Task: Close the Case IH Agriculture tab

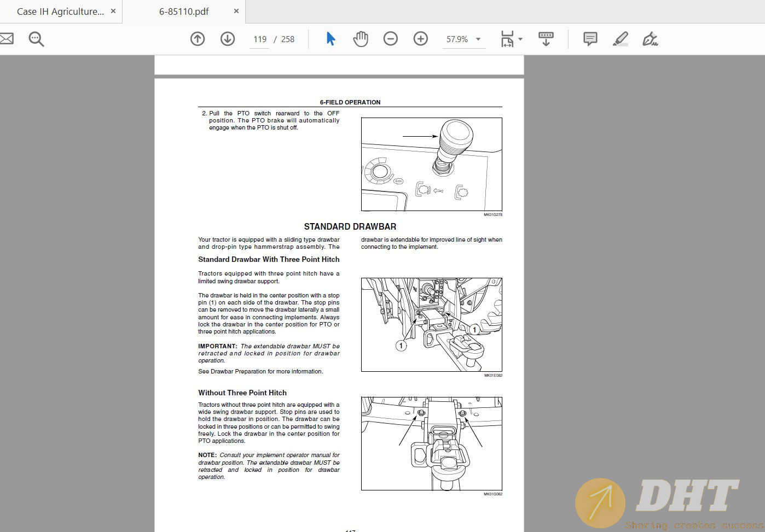Action: coord(113,11)
